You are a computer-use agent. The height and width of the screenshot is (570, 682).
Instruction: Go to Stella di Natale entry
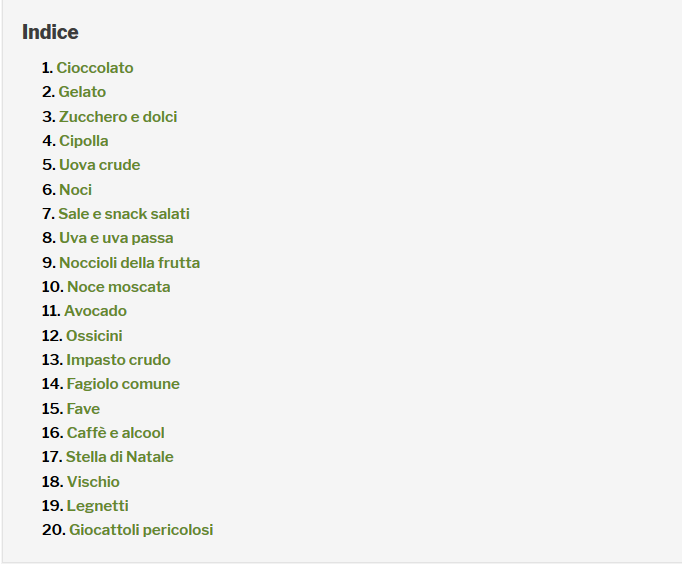coord(120,457)
